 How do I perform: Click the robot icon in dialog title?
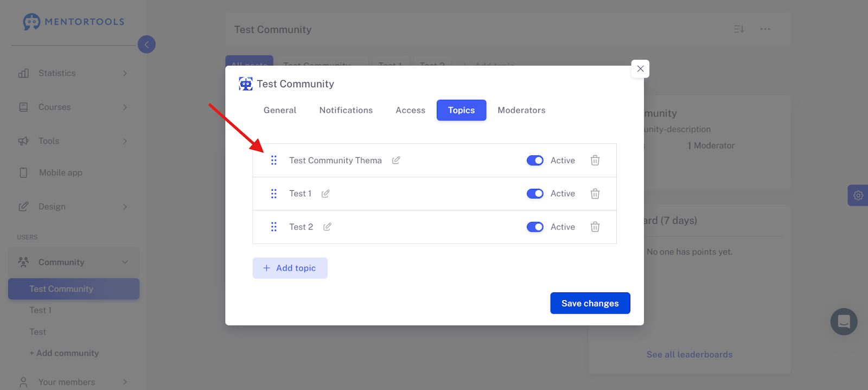click(246, 84)
